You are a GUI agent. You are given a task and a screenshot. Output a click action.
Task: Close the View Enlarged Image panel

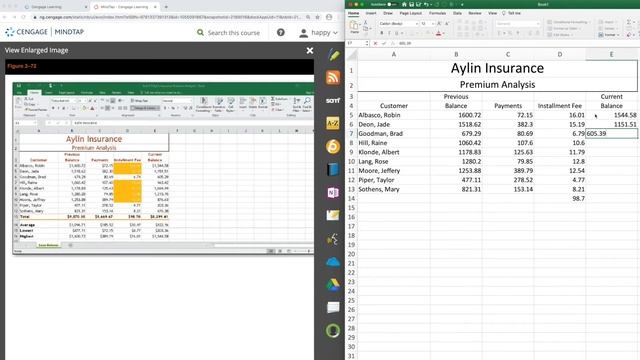(310, 50)
